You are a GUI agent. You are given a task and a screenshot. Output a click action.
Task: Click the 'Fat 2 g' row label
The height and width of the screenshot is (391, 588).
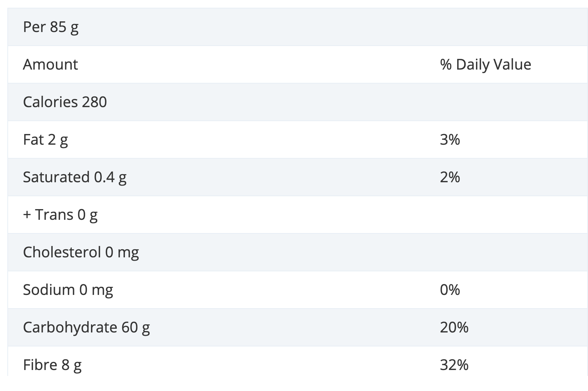coord(45,140)
